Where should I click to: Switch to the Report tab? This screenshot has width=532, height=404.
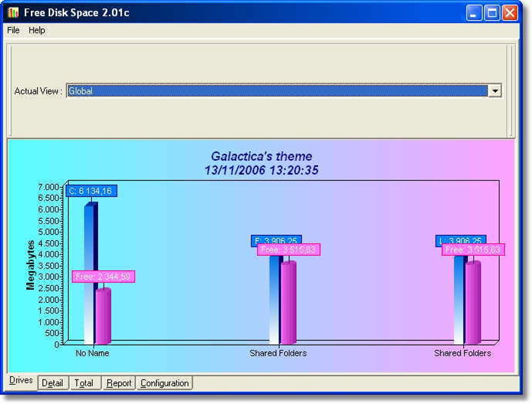(x=118, y=383)
